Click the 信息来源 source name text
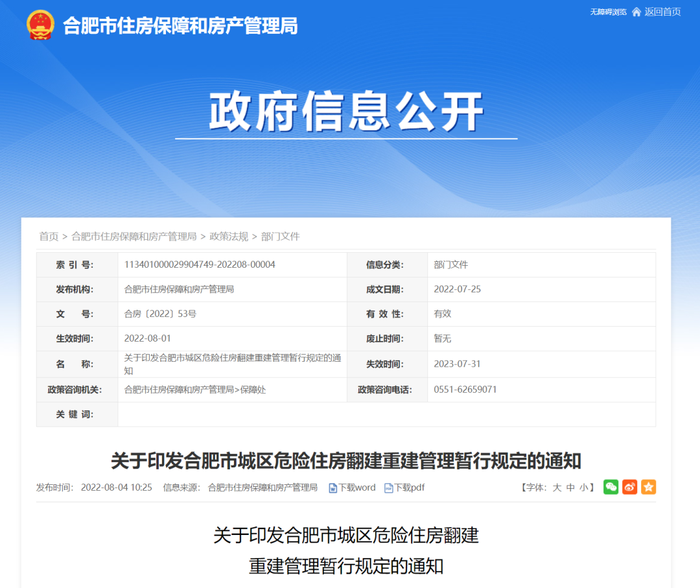This screenshot has height=588, width=700. (262, 488)
